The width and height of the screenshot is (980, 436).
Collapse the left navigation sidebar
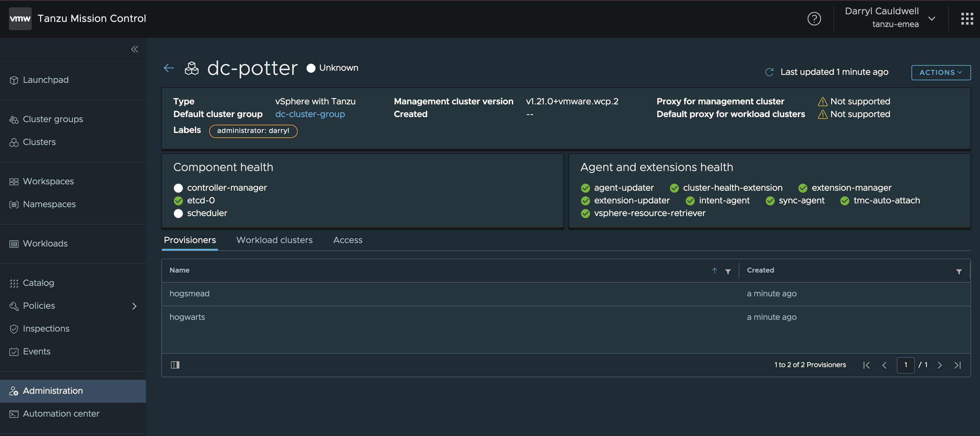click(135, 49)
